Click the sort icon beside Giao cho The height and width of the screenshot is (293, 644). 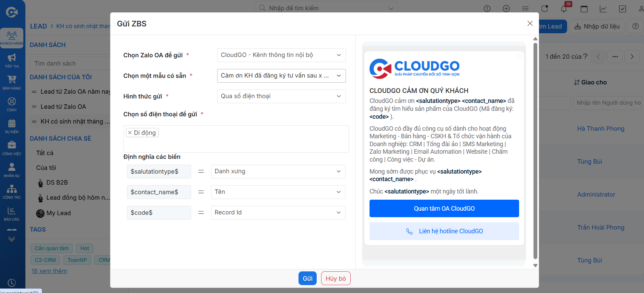(577, 82)
